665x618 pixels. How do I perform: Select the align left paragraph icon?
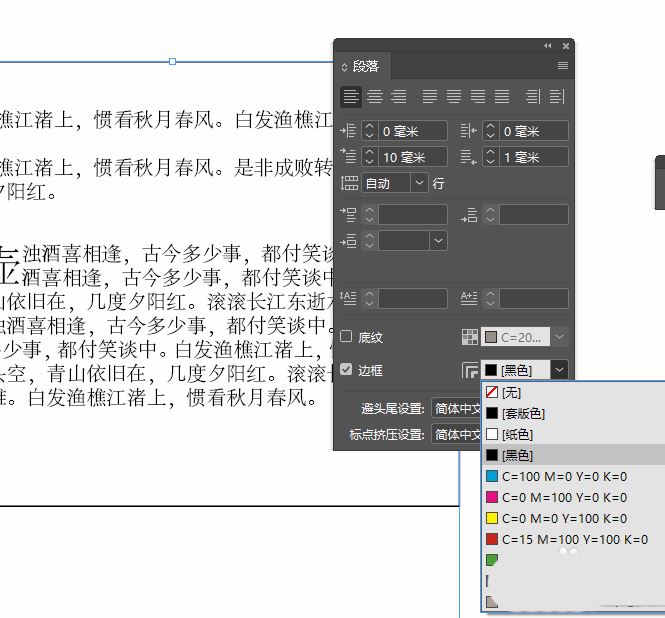[x=351, y=96]
